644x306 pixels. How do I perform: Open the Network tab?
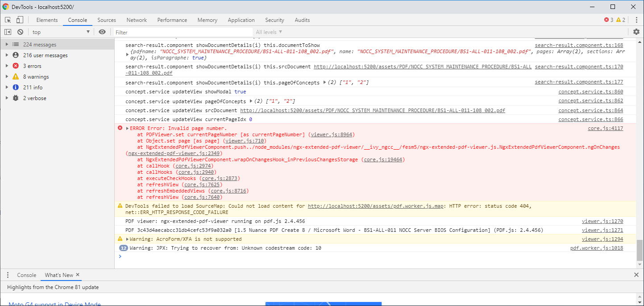137,20
